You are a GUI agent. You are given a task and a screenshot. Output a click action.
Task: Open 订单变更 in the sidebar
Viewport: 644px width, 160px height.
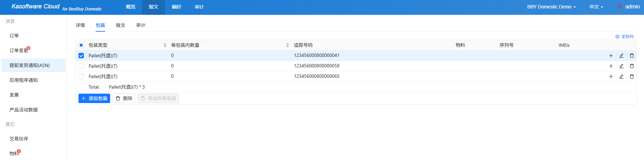pos(19,51)
